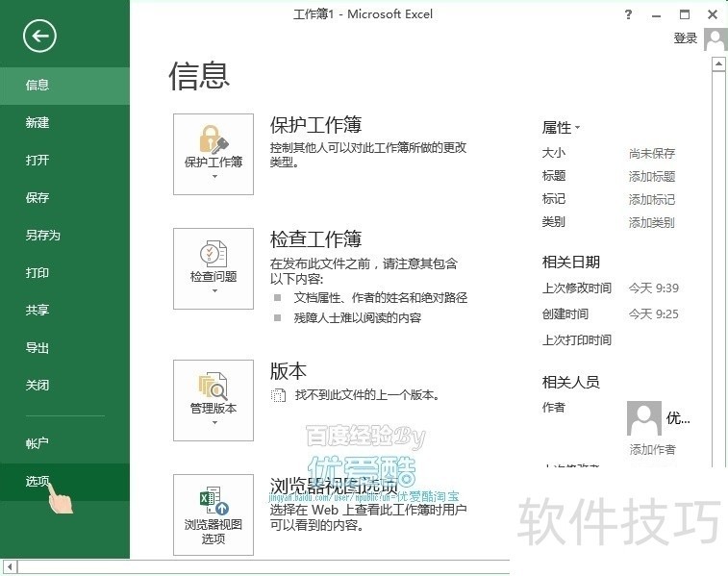Open Help question mark icon

tap(628, 14)
